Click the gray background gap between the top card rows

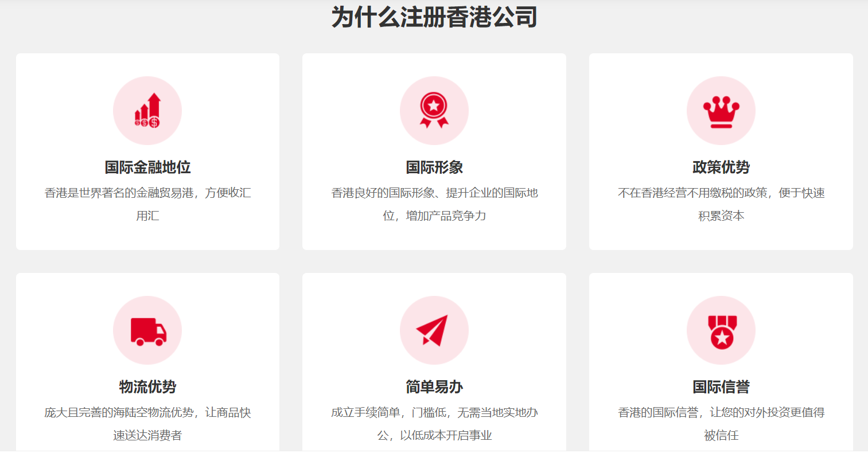434,261
